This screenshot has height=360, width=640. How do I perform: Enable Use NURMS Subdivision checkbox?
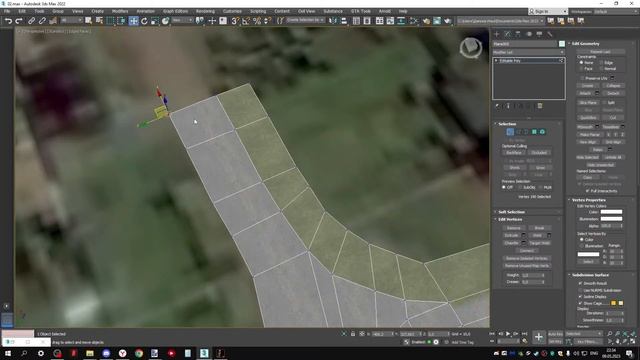pyautogui.click(x=580, y=290)
